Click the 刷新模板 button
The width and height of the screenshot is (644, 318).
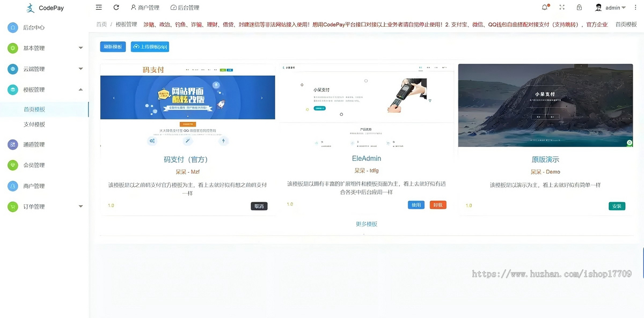113,47
